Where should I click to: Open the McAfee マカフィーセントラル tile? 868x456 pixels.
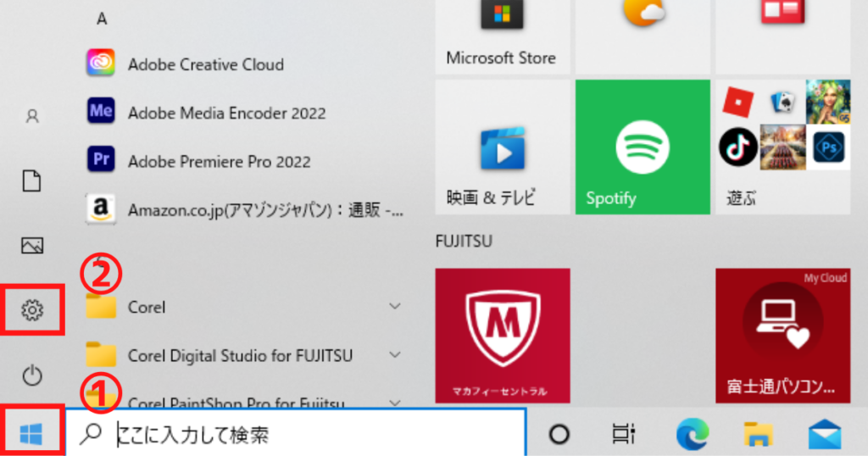coord(502,336)
